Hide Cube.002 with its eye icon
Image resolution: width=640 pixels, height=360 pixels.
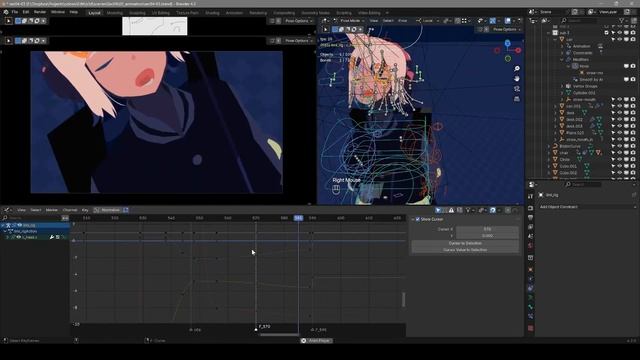click(x=620, y=173)
